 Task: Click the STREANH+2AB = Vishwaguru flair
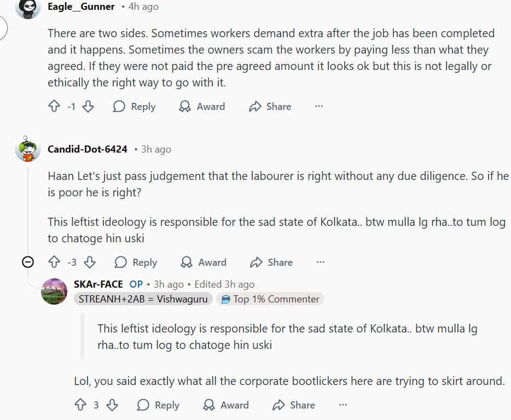[x=143, y=299]
